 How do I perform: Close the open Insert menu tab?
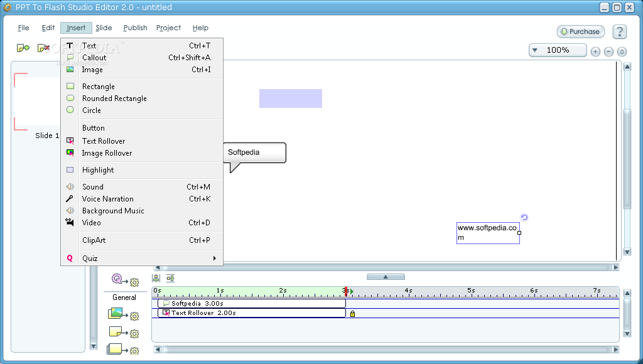76,28
